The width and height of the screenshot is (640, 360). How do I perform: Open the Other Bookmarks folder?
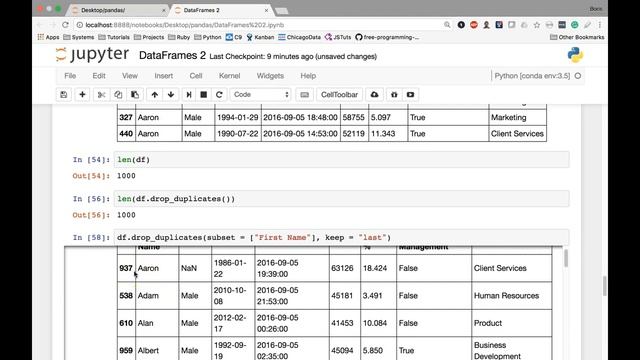(x=577, y=37)
